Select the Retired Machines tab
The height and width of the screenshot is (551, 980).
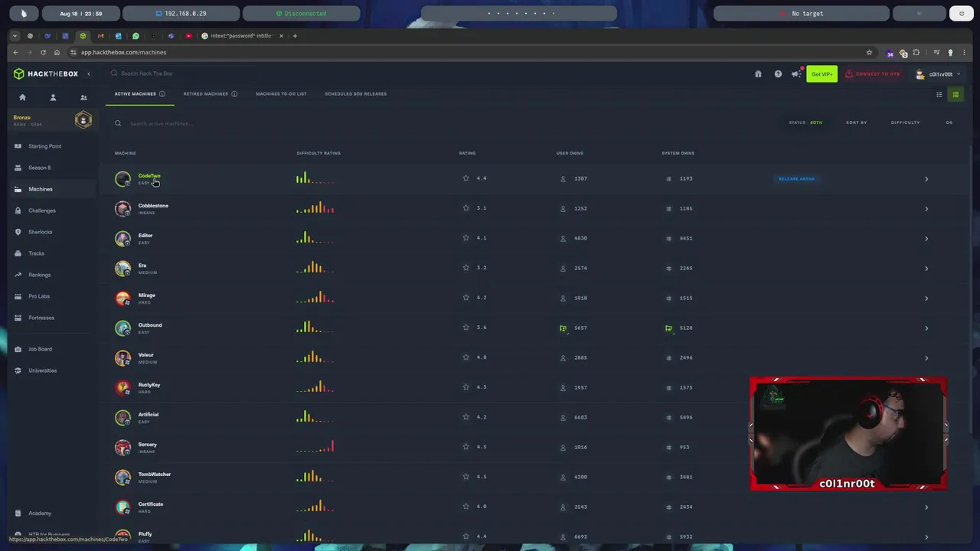(x=205, y=93)
